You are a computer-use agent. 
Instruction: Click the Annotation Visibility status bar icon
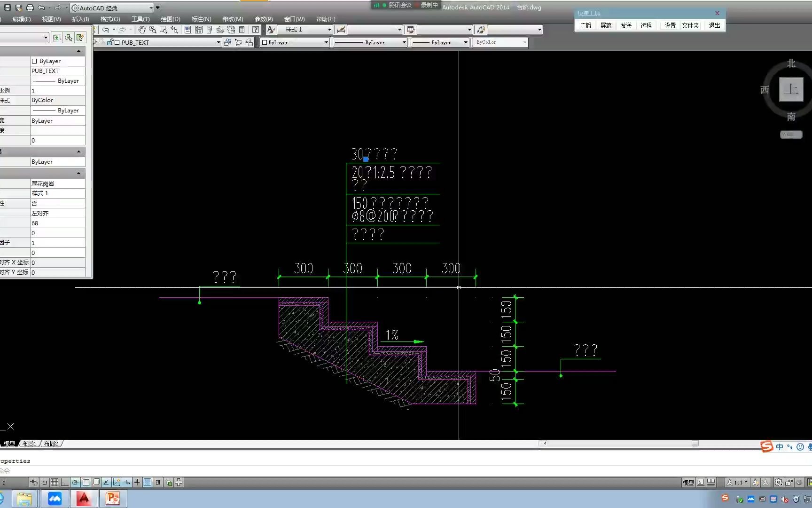[755, 482]
